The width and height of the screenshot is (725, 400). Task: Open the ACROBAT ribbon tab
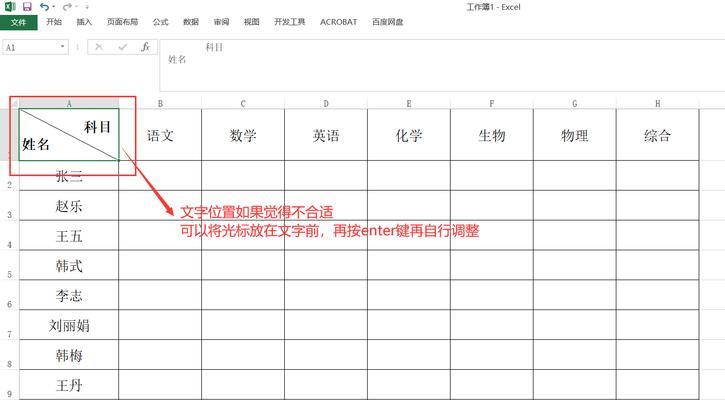pyautogui.click(x=338, y=22)
